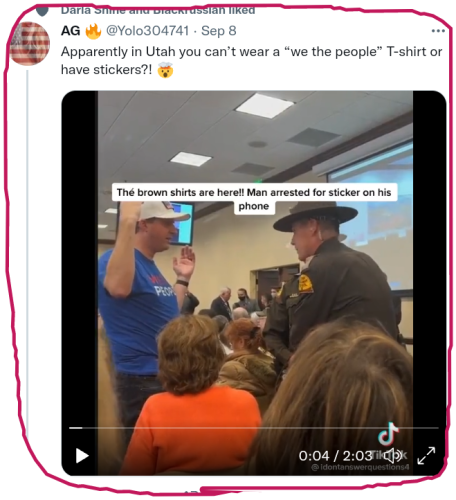Play the embedded tweet video
This screenshot has width=456, height=500.
click(x=82, y=456)
